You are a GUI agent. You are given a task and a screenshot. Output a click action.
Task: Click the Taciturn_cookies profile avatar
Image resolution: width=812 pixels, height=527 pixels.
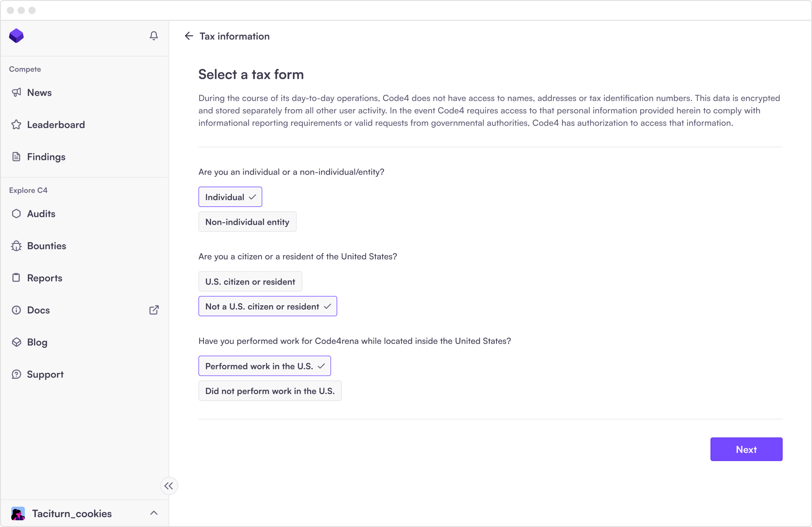18,513
